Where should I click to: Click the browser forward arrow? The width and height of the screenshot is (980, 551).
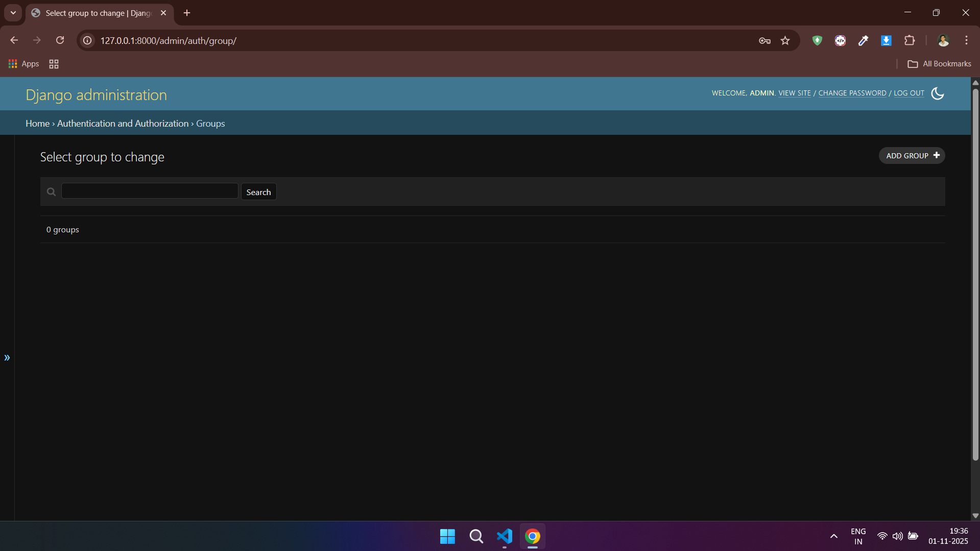37,40
